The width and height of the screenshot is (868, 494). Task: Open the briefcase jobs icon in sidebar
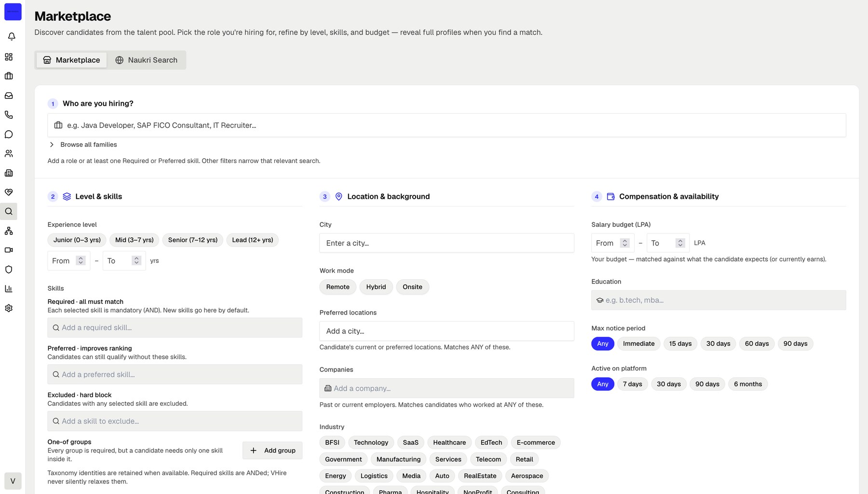9,76
